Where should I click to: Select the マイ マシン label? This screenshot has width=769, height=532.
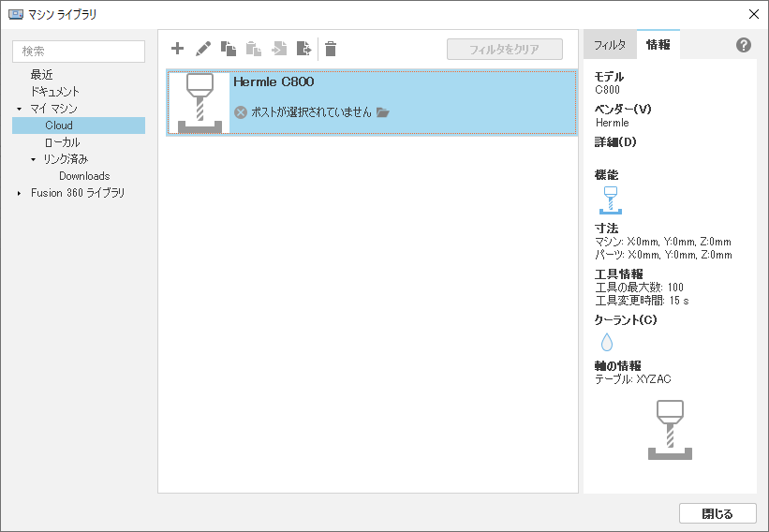tap(54, 109)
